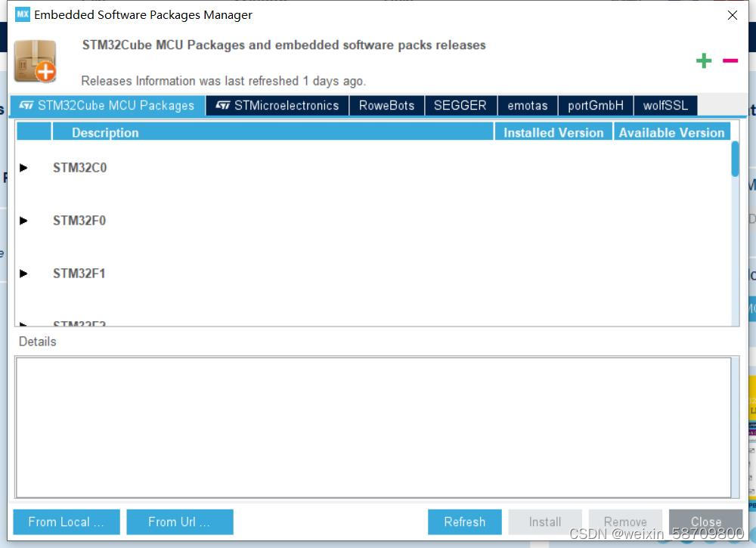Click the Available Version column header
This screenshot has height=548, width=756.
pyautogui.click(x=671, y=132)
